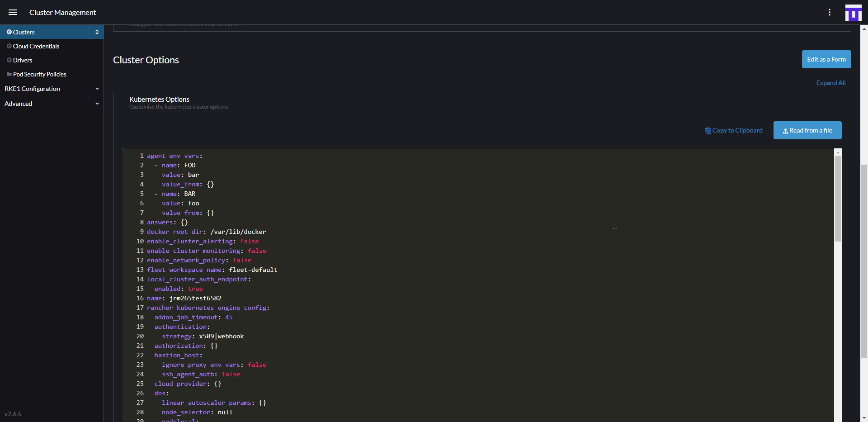Select Clusters in the sidebar

tap(24, 32)
